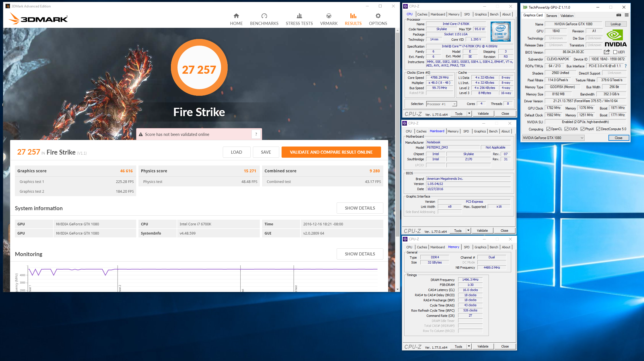The width and height of the screenshot is (644, 361).
Task: Expand Tools dropdown arrow in CPU window
Action: pos(469,114)
